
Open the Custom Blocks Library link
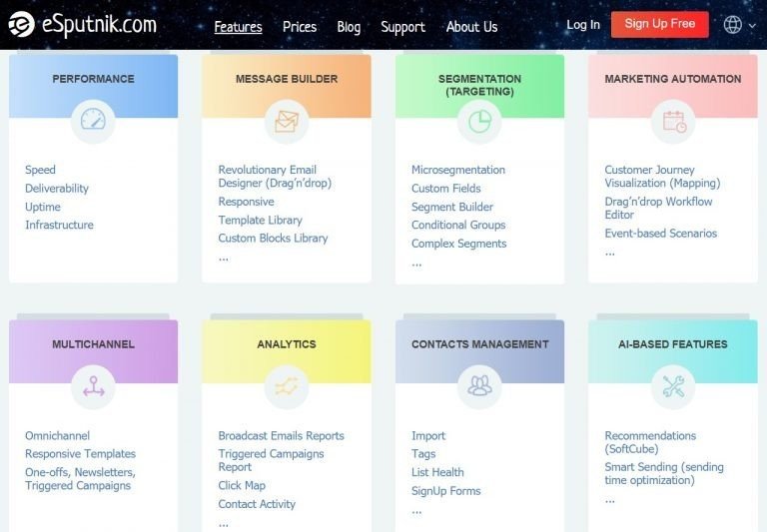[x=273, y=239]
